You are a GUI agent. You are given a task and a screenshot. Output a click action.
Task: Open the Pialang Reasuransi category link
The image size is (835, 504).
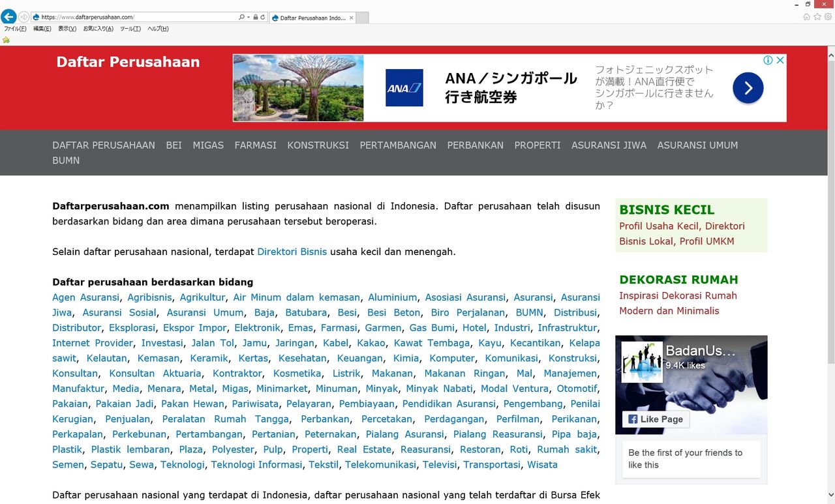(498, 434)
